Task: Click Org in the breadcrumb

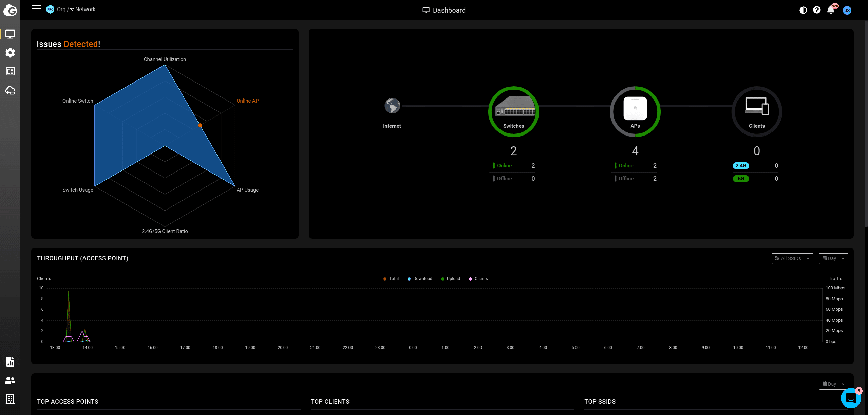Action: coord(61,10)
